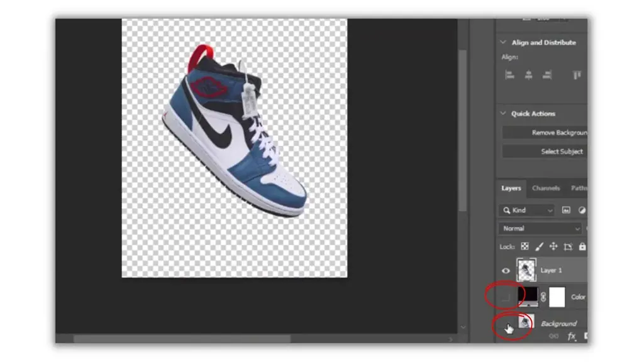Open Normal blend mode dropdown
This screenshot has width=644, height=362.
[540, 228]
